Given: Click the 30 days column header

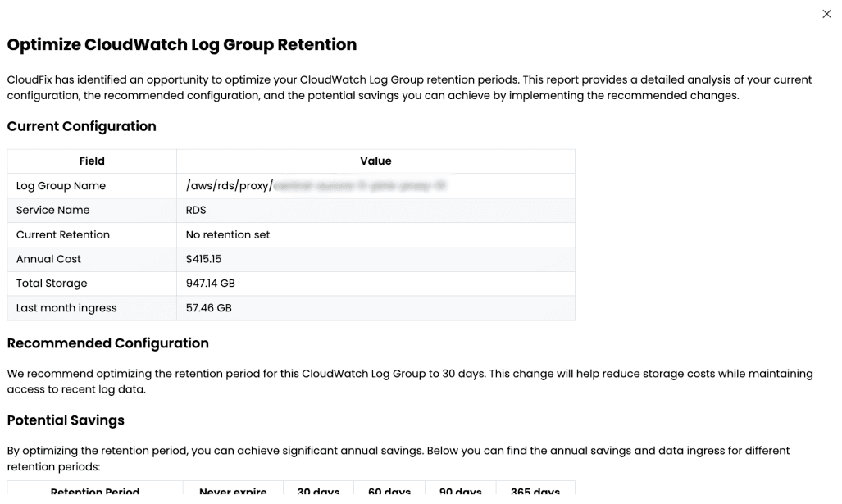Looking at the screenshot, I should tap(318, 490).
